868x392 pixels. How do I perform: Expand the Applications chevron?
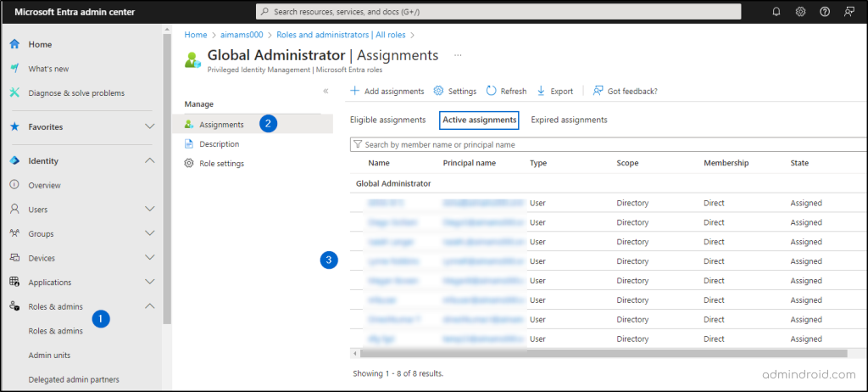point(149,282)
